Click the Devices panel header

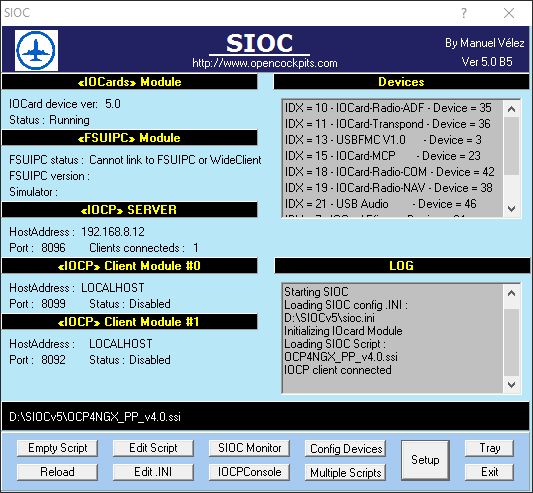(401, 82)
